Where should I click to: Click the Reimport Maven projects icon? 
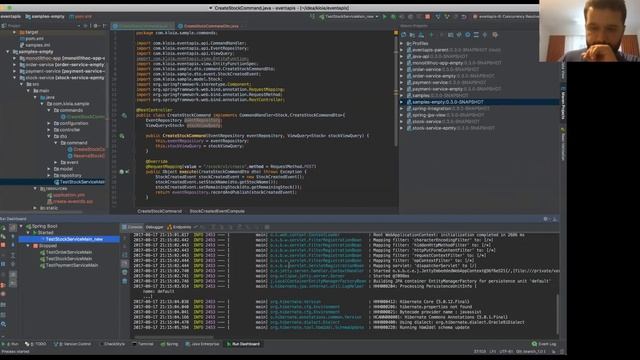404,35
